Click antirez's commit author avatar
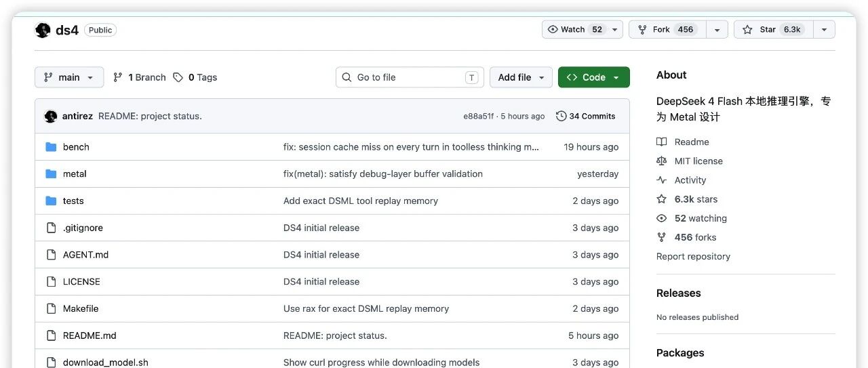This screenshot has height=368, width=868. point(51,116)
